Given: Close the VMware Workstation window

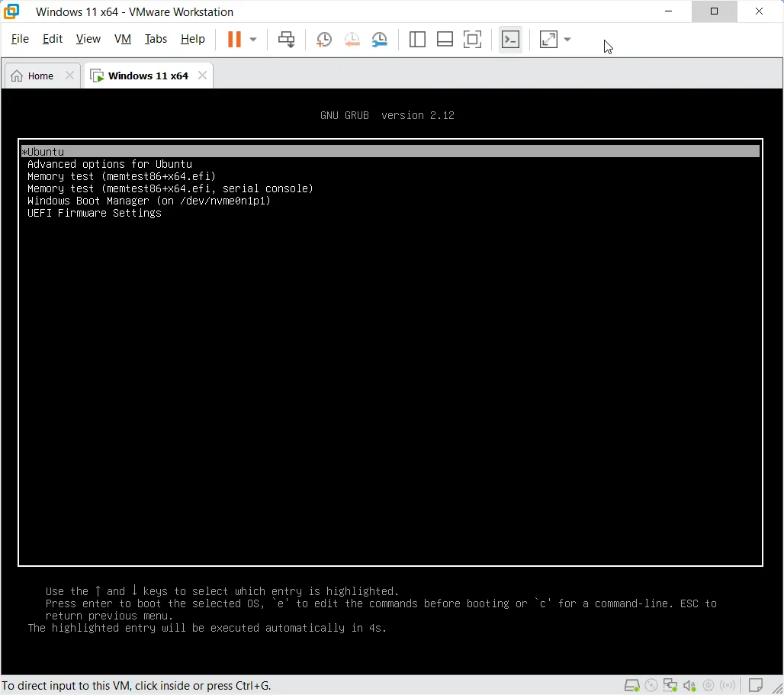Looking at the screenshot, I should [759, 11].
